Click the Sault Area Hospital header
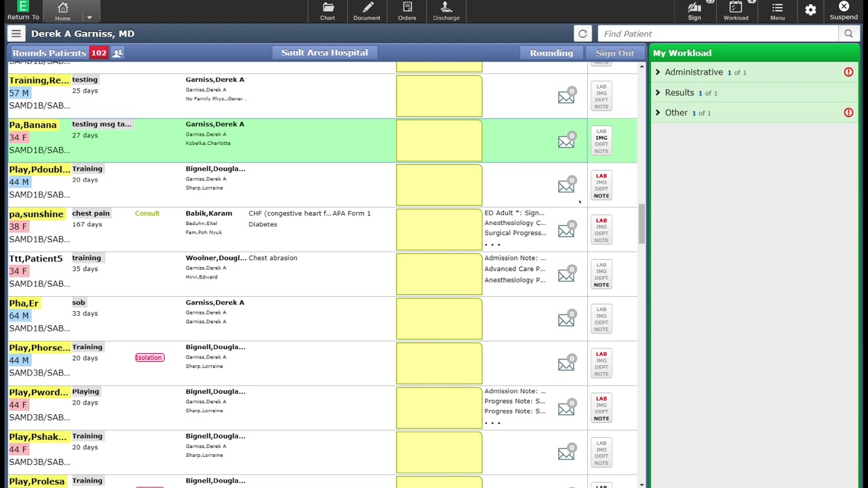This screenshot has width=868, height=488. pyautogui.click(x=324, y=53)
